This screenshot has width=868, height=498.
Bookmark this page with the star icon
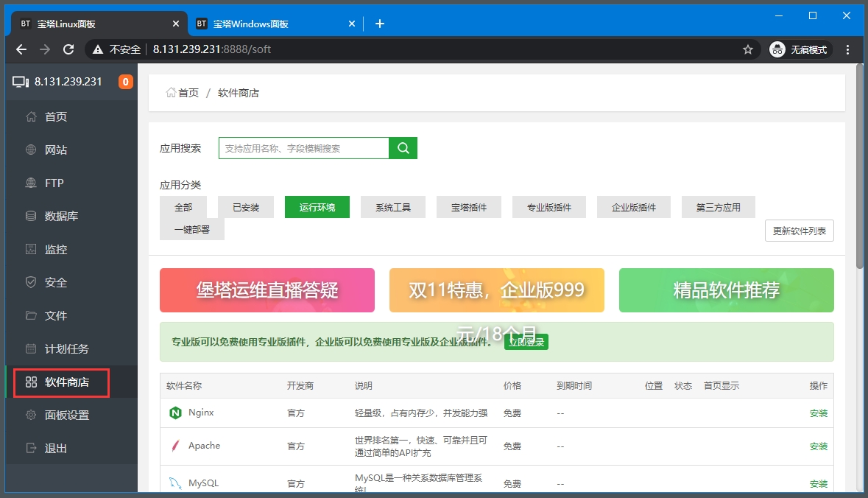click(748, 49)
